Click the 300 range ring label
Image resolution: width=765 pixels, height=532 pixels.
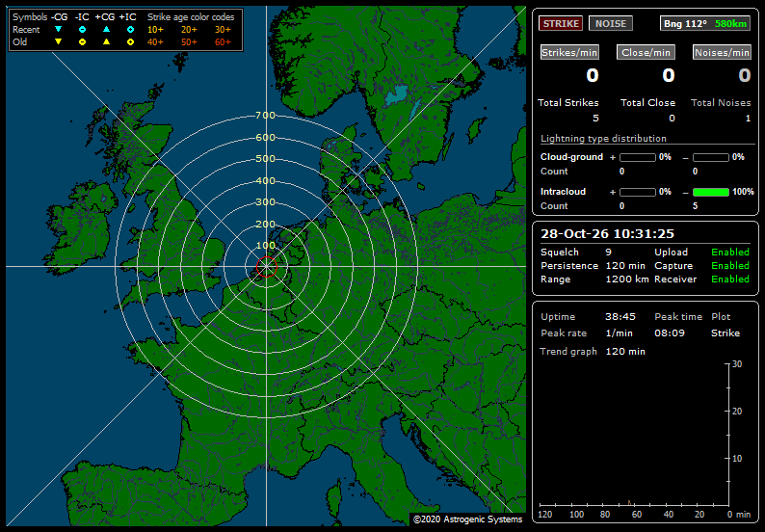click(265, 202)
